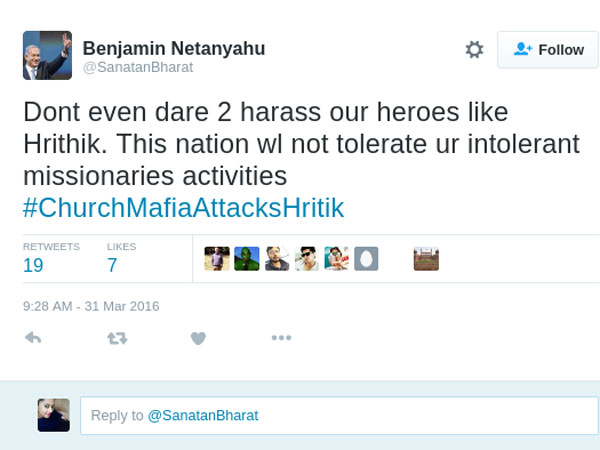This screenshot has height=450, width=600.
Task: Follow the Benjamin Netanyahu account
Action: point(547,50)
